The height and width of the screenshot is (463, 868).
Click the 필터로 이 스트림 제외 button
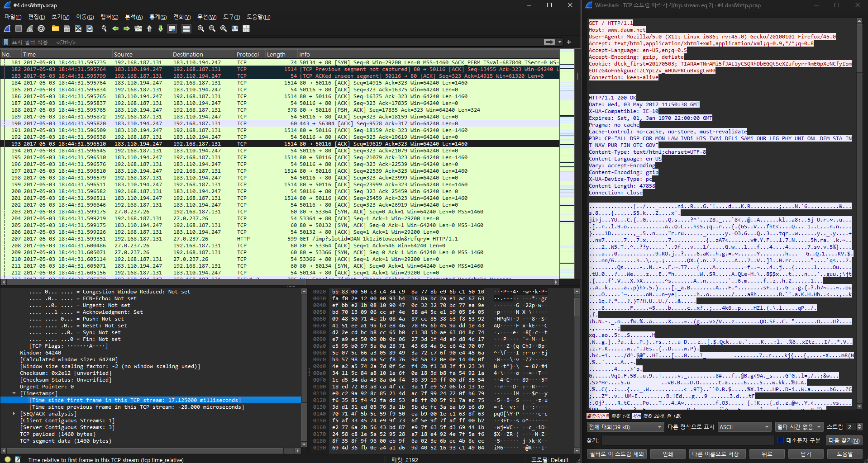pos(617,454)
